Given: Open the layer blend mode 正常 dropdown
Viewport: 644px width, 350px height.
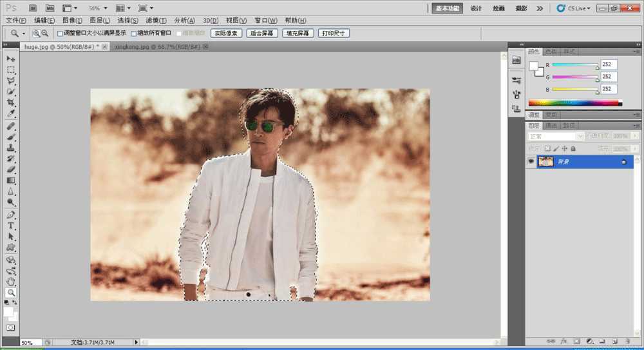Looking at the screenshot, I should click(x=555, y=137).
